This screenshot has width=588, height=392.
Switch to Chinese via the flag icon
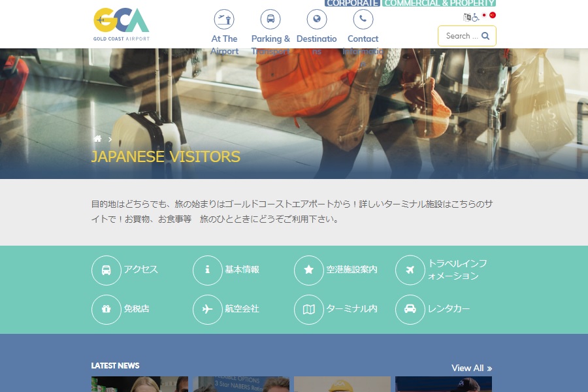tap(493, 15)
